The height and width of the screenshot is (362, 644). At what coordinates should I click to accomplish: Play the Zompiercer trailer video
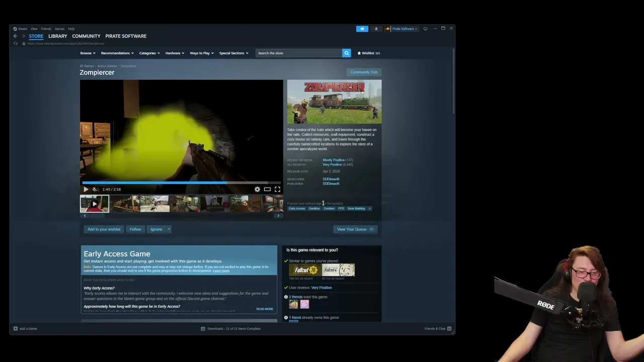point(86,189)
